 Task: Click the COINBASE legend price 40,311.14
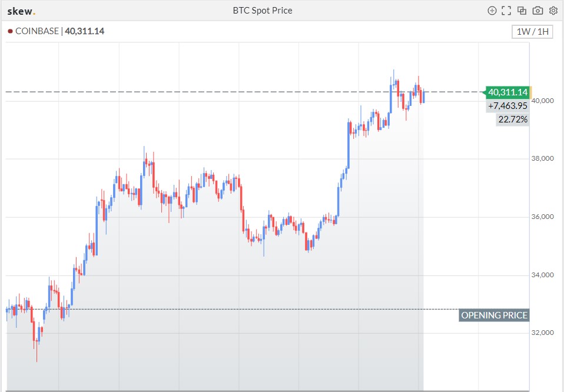tap(84, 31)
